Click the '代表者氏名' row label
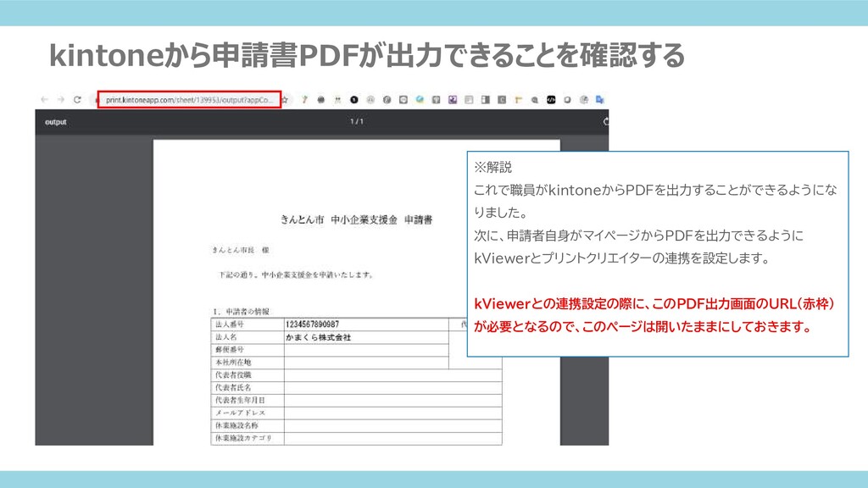 pos(233,388)
